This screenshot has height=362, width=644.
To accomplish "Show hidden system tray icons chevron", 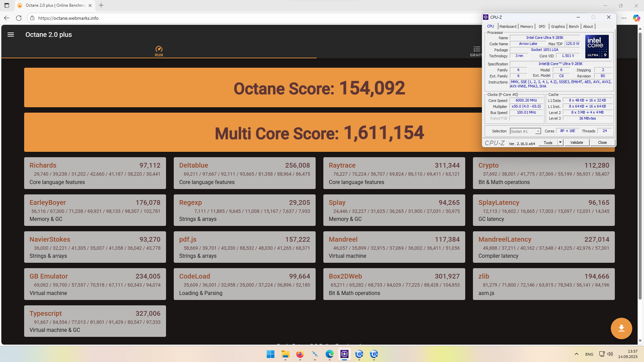I will (x=576, y=354).
